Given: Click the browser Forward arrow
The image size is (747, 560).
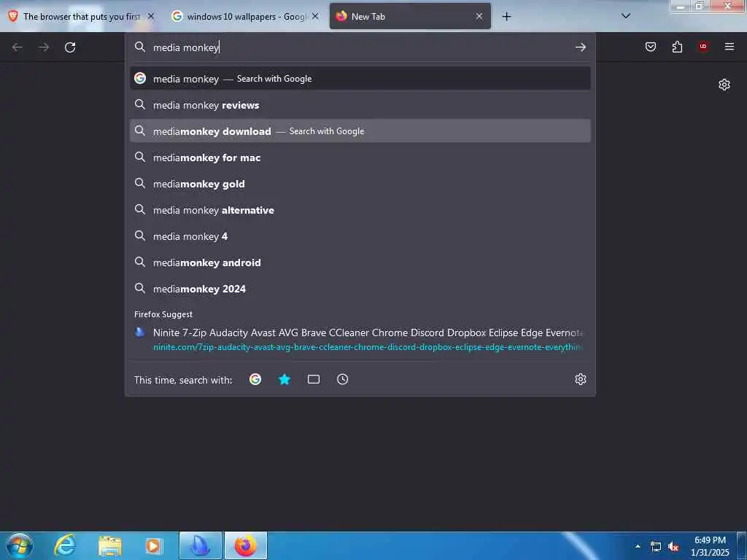Looking at the screenshot, I should (x=44, y=47).
